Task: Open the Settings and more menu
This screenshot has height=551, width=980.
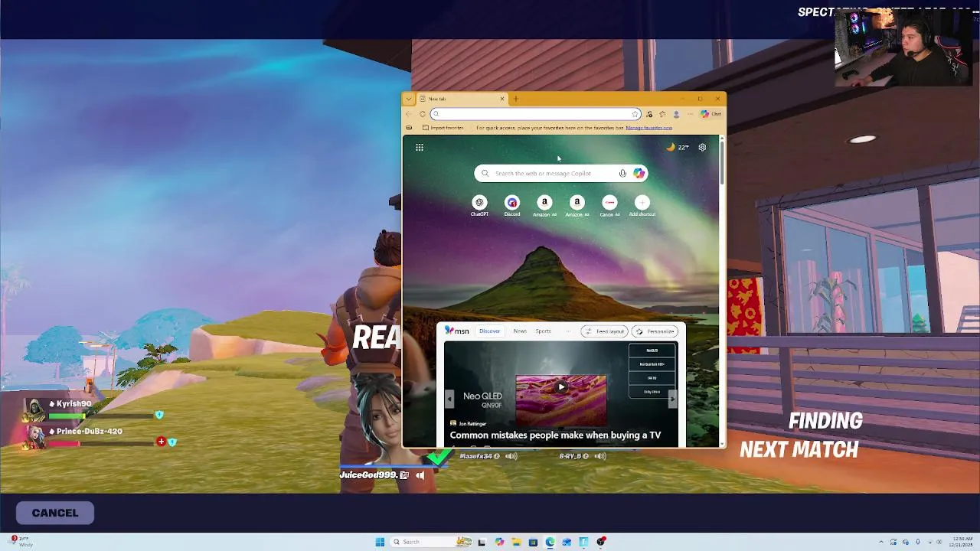Action: point(690,114)
